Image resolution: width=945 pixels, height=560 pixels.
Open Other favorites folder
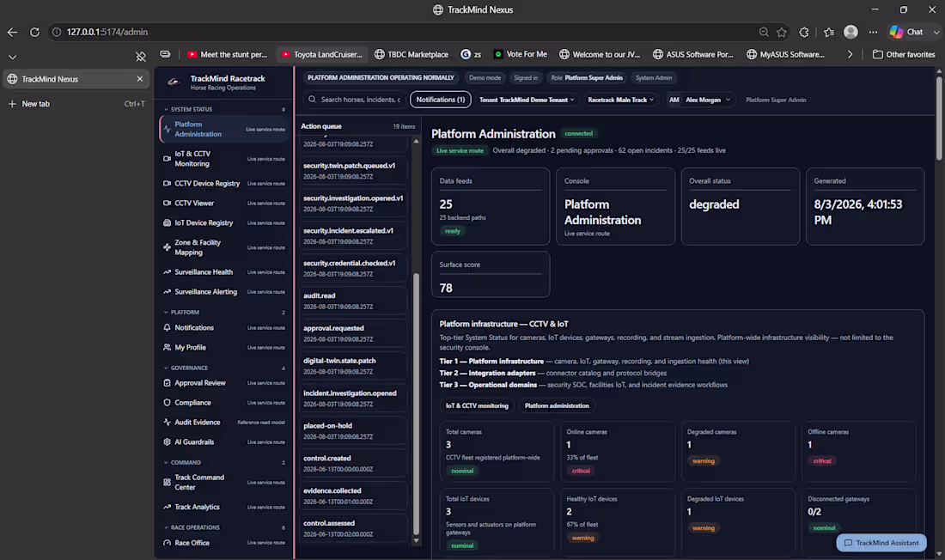tap(904, 54)
